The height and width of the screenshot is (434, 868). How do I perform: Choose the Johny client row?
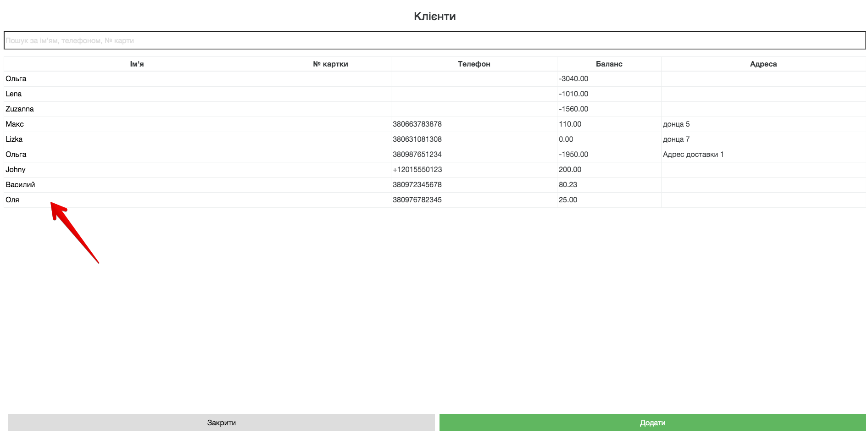16,170
